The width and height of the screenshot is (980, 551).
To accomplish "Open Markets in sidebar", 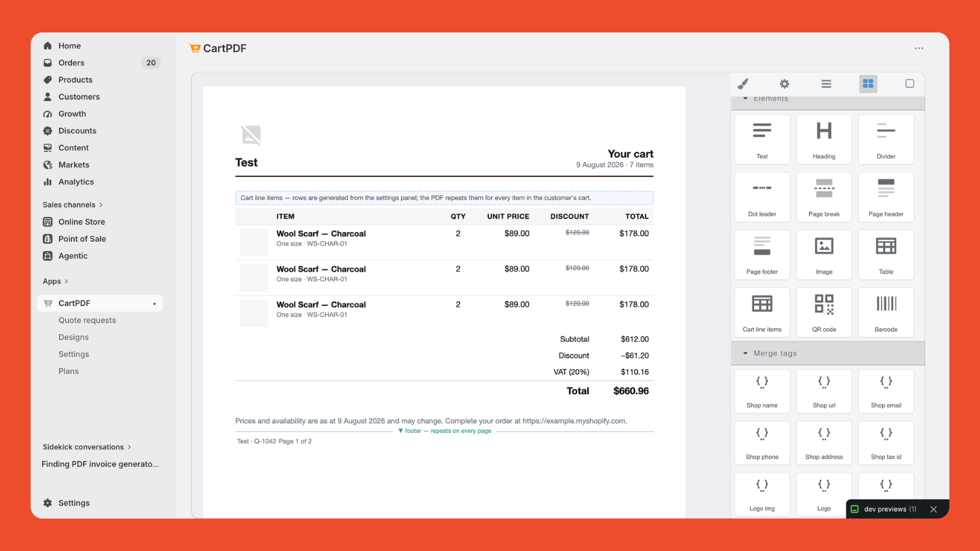I will [x=101, y=165].
